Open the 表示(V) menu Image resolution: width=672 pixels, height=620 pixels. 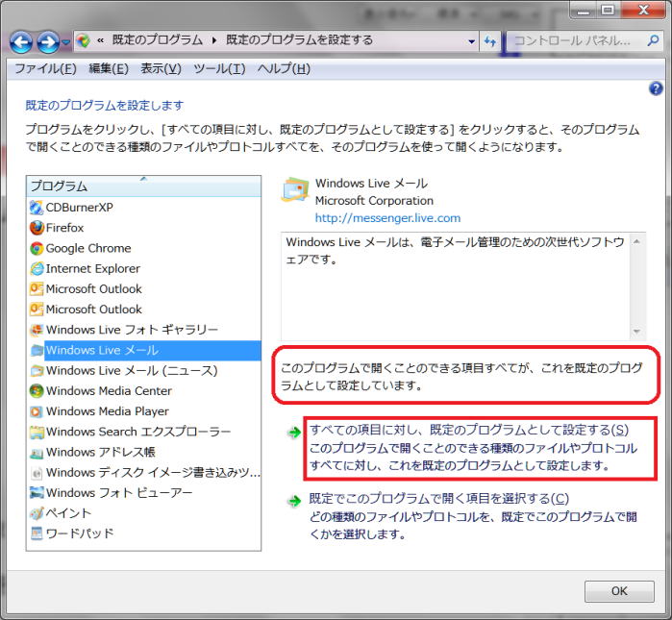coord(162,68)
